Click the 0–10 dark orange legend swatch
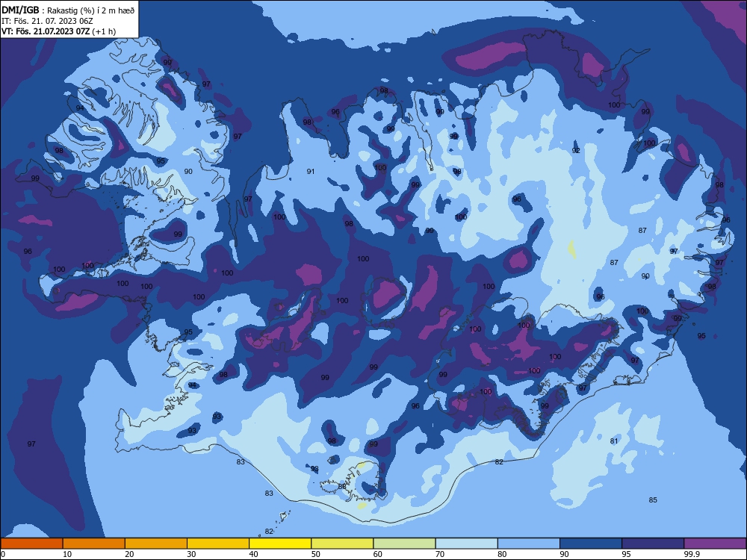 (x=31, y=544)
